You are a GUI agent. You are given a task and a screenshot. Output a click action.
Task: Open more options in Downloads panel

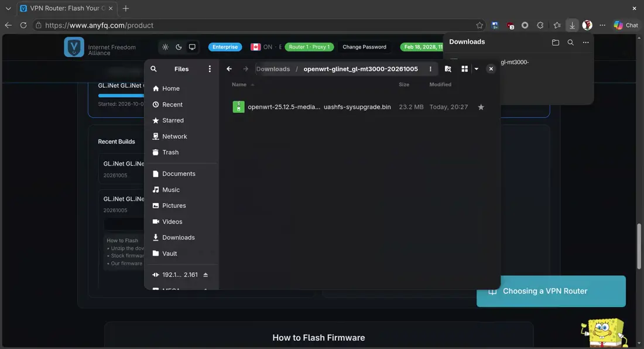click(x=585, y=42)
